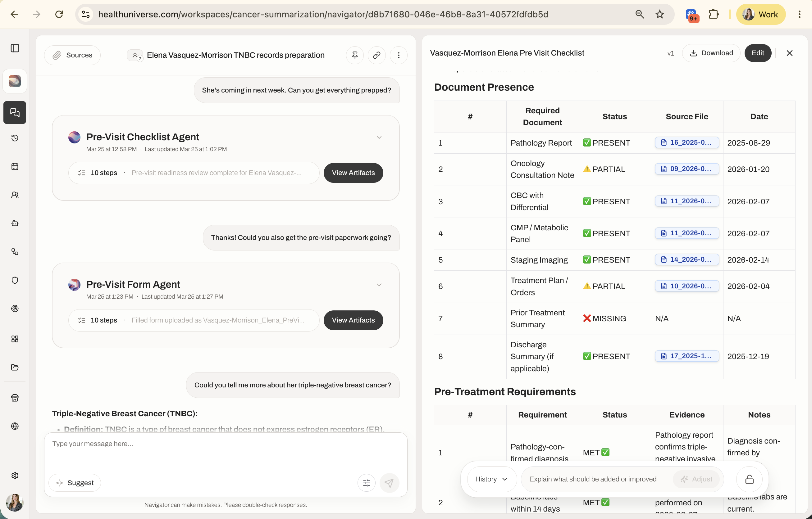Screen dimensions: 812x519
Task: Open the marketplace store sidebar icon
Action: [15, 398]
